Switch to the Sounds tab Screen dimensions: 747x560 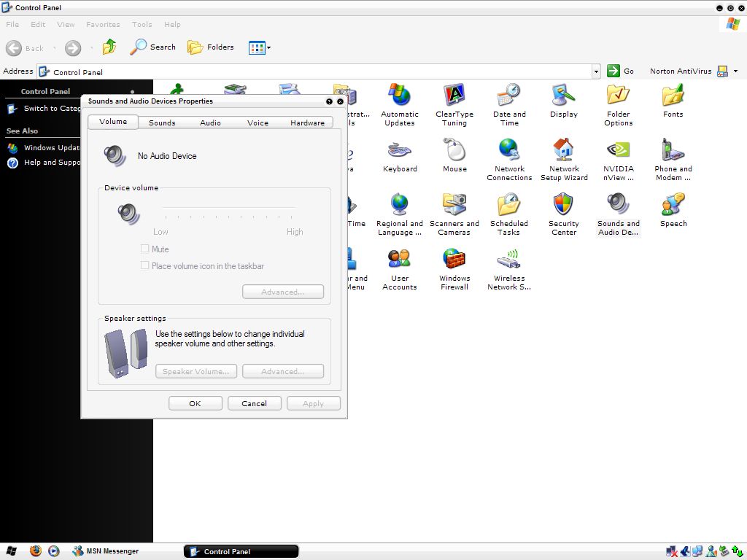tap(161, 122)
